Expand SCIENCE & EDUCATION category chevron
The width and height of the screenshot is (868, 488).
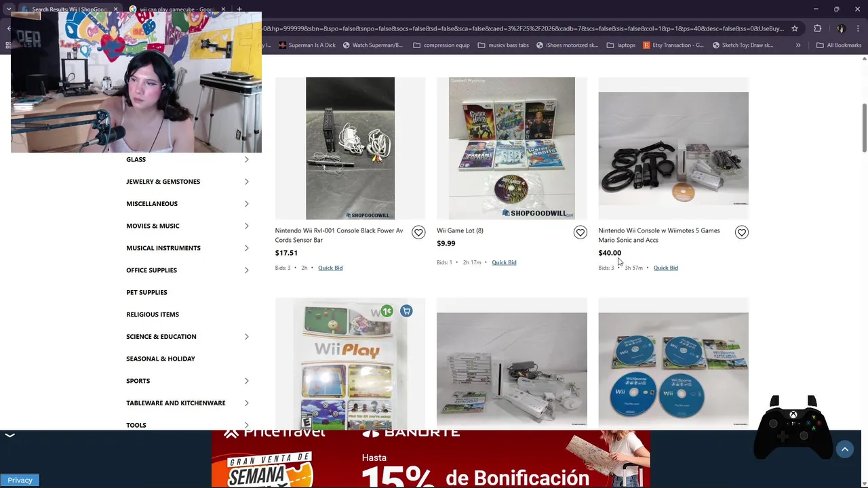246,337
